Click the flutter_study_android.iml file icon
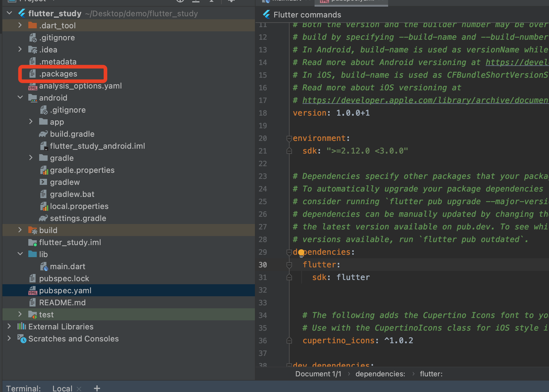Screen dimensions: 549x392 (44, 146)
